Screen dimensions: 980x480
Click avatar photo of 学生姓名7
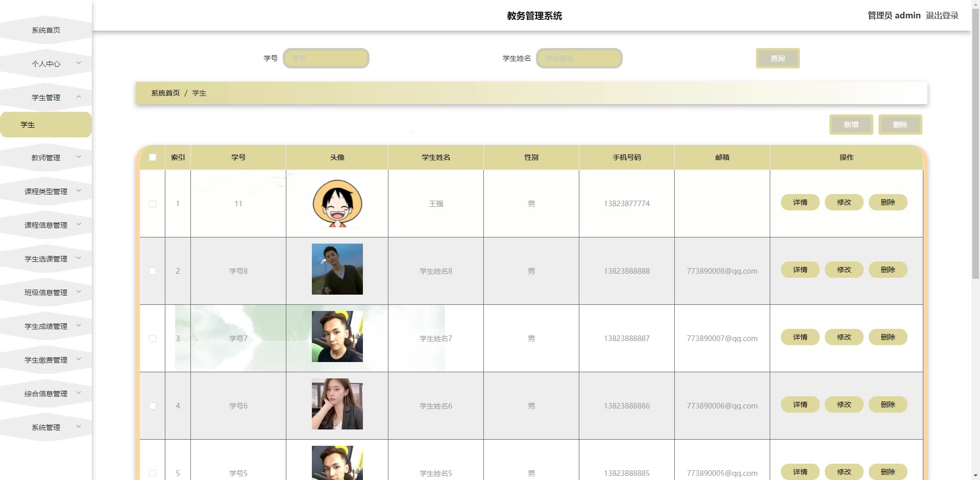pos(337,337)
